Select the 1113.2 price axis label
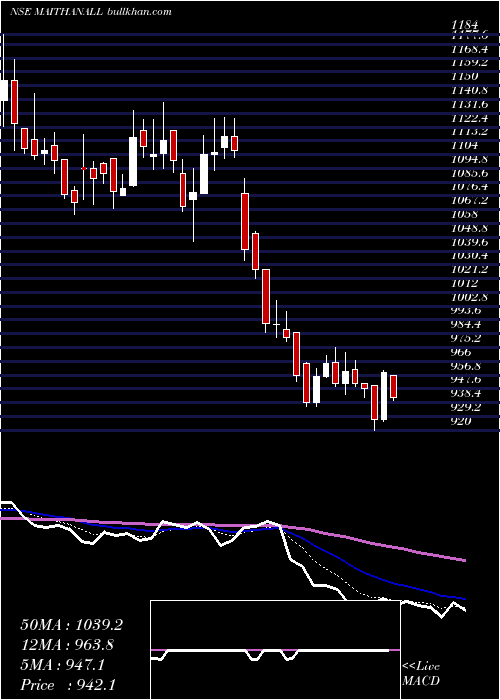Image resolution: width=500 pixels, height=700 pixels. coord(469,131)
